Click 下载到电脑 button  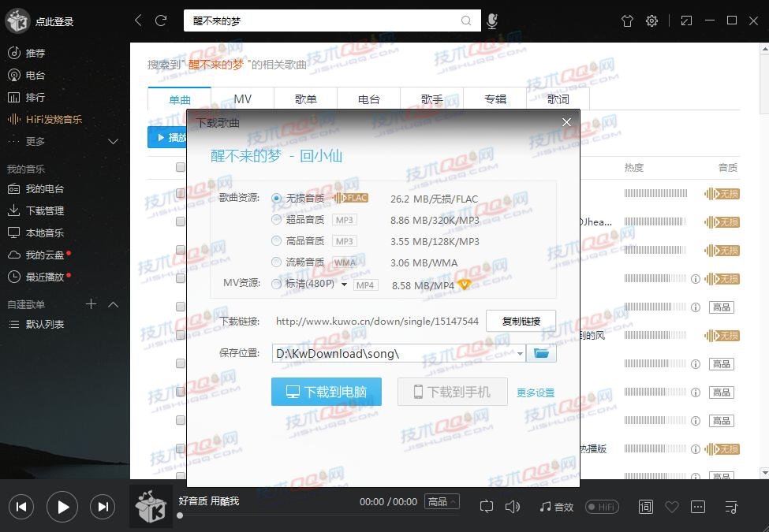pos(327,392)
